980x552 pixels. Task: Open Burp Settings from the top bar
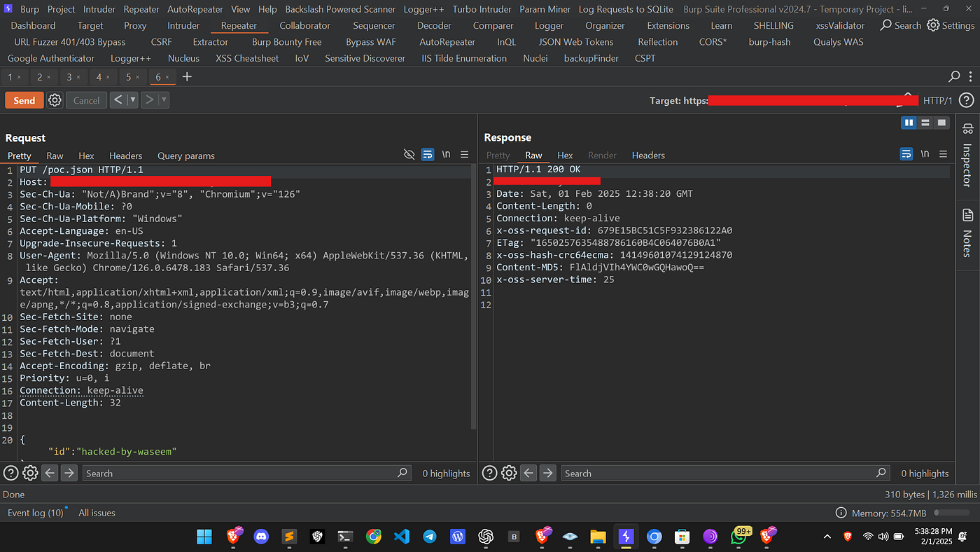pos(950,25)
